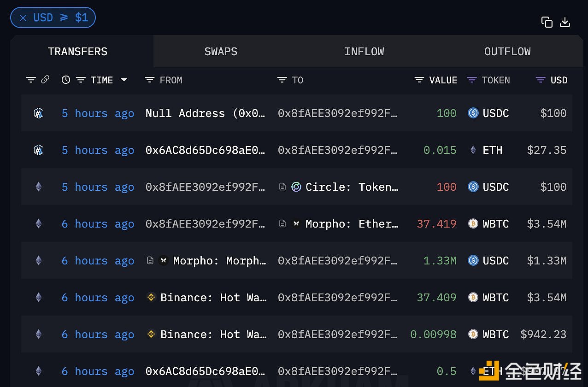
Task: Open the TOKEN filter dropdown
Action: (471, 80)
